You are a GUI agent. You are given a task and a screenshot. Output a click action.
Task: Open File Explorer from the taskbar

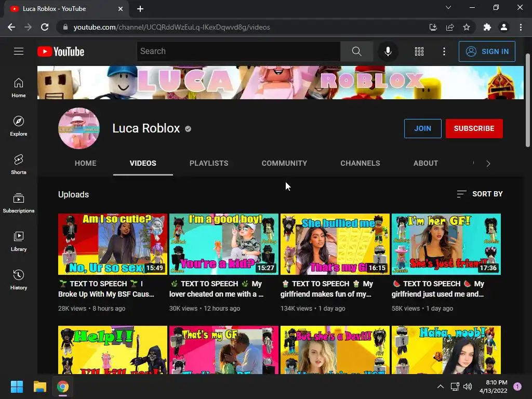point(39,387)
